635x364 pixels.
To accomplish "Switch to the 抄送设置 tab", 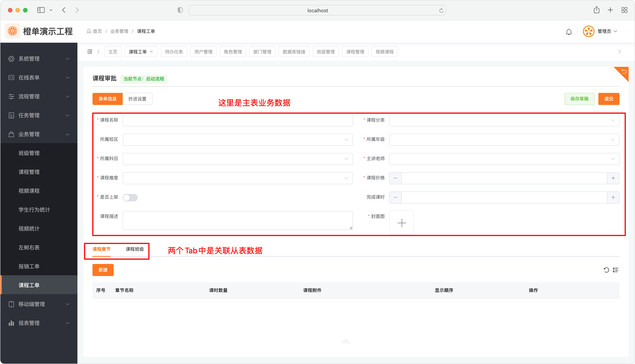I will (137, 99).
